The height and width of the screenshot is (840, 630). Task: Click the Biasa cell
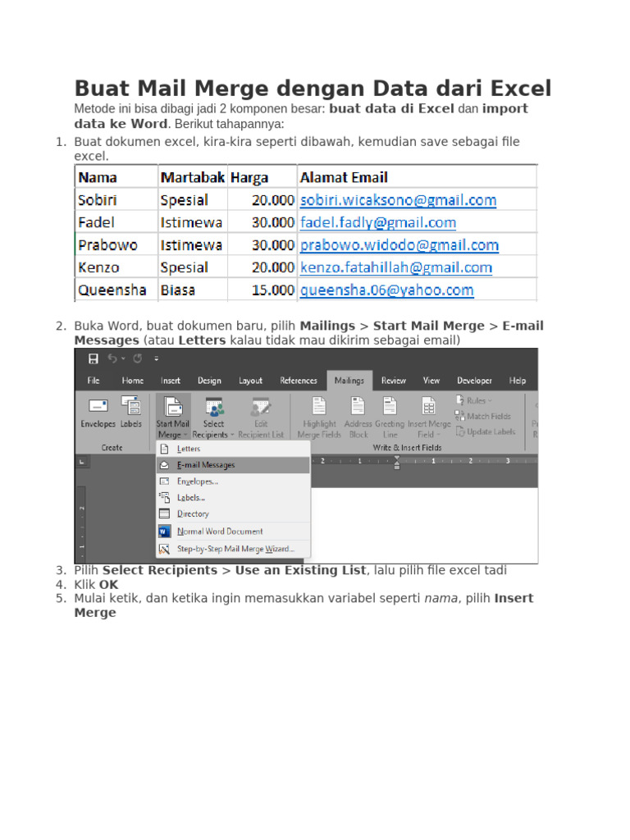(x=193, y=290)
